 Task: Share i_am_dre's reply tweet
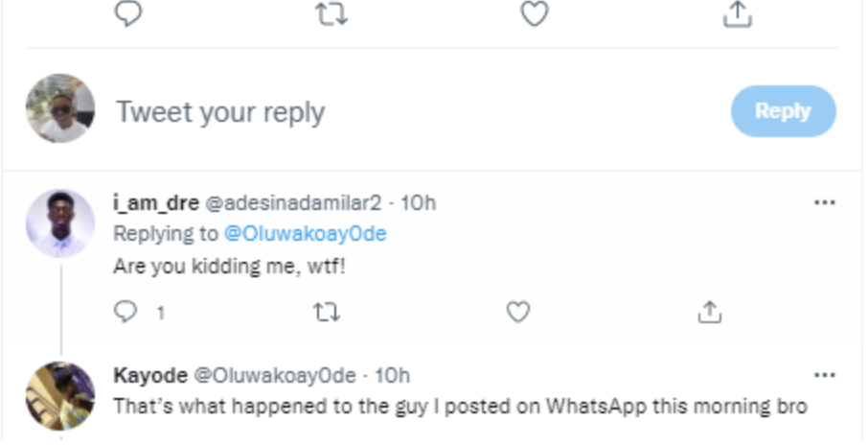(709, 312)
